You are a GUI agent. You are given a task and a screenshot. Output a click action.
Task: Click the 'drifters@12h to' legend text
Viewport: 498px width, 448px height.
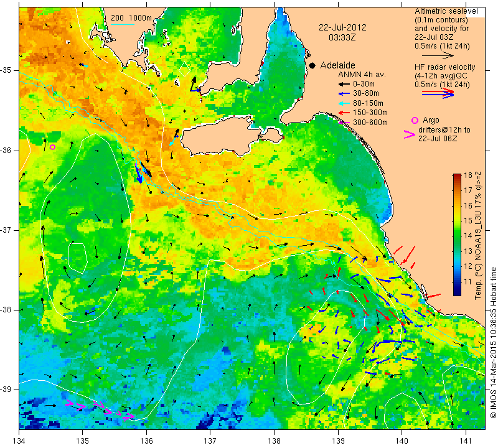(444, 130)
